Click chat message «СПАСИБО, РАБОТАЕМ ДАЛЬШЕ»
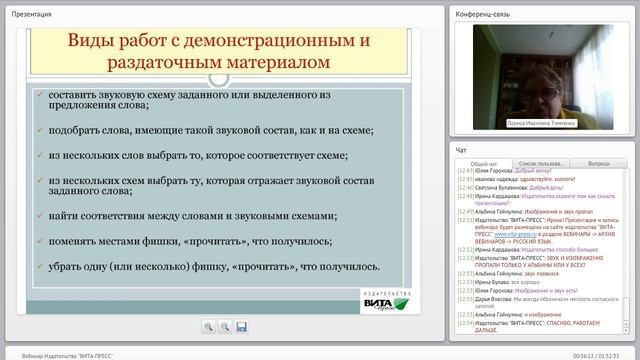The width and height of the screenshot is (640, 360). coord(529,326)
